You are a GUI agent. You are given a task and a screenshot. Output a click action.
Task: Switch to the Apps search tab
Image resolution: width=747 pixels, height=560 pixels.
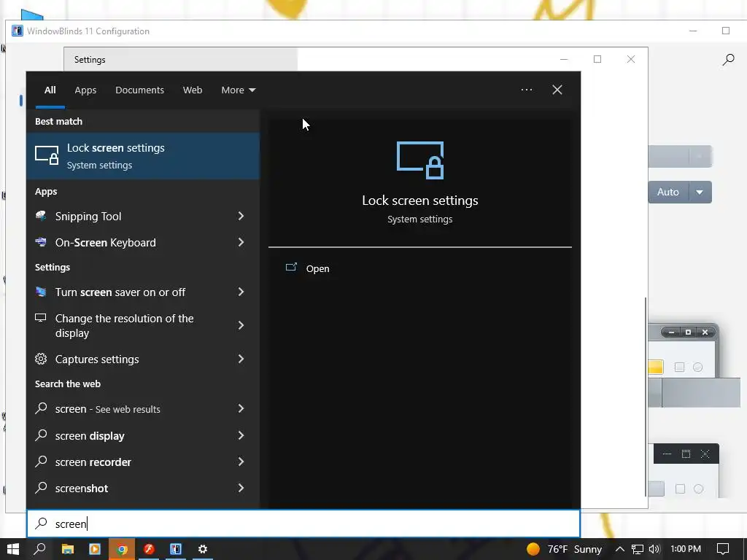point(85,90)
